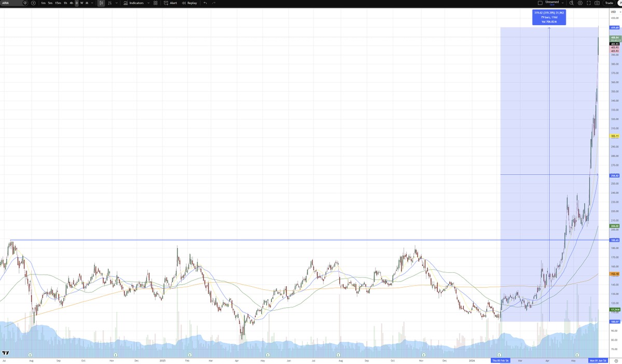This screenshot has height=364, width=622.
Task: Click the earnings E marker near August 2024
Action: [30, 355]
